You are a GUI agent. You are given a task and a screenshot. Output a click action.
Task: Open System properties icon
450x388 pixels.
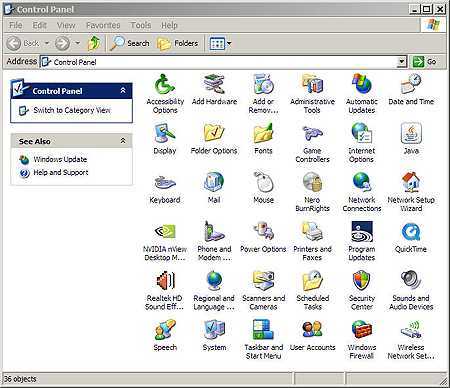214,335
